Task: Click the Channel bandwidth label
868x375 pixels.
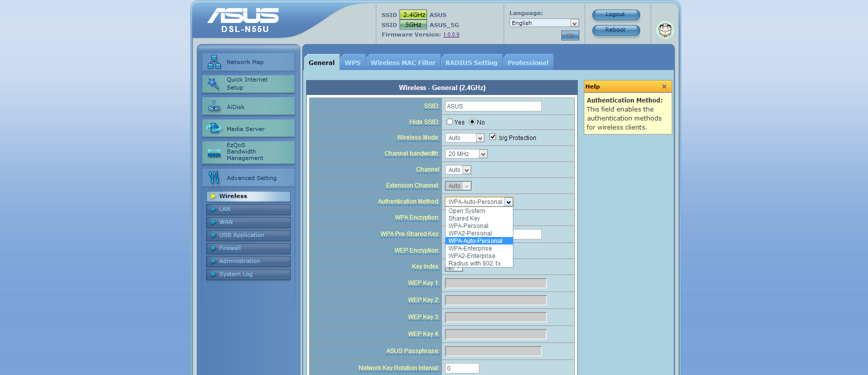Action: point(412,153)
